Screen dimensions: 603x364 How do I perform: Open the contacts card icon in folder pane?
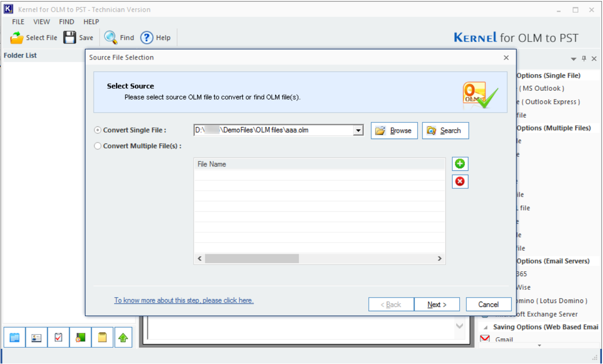[x=37, y=337]
